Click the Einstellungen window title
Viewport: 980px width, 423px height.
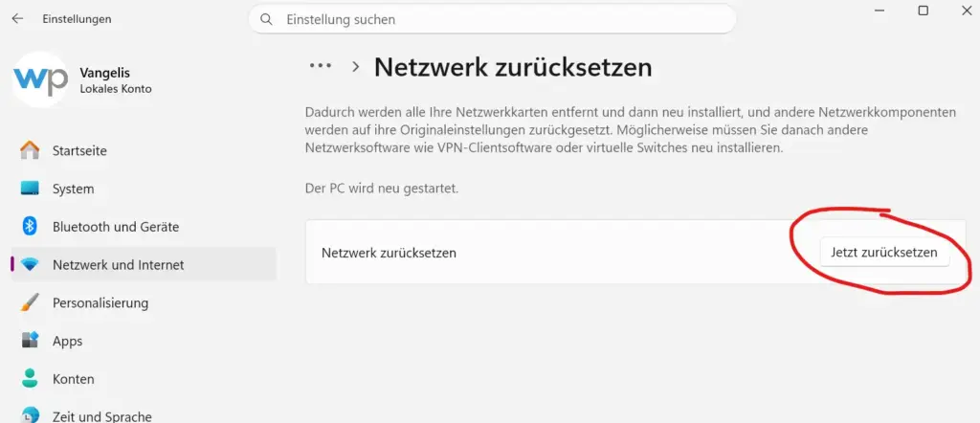pos(77,19)
